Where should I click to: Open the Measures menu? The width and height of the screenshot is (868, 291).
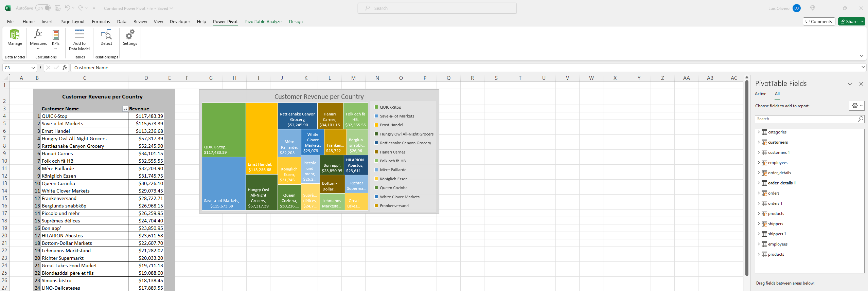point(38,39)
